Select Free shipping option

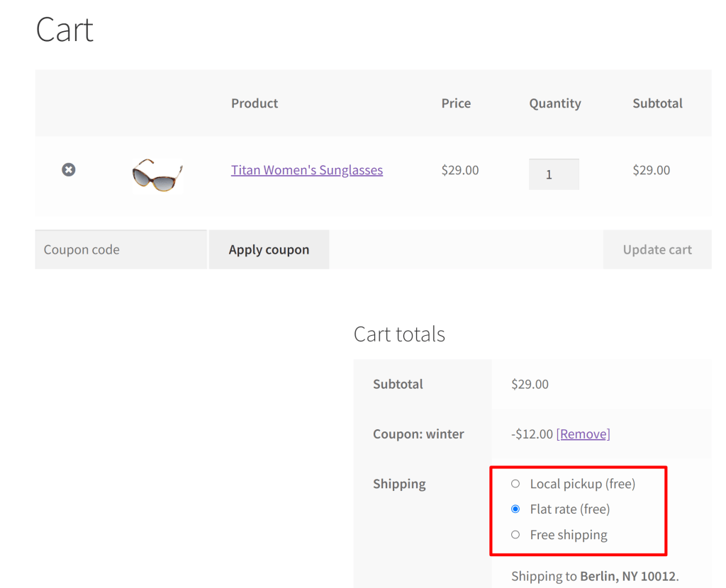point(515,534)
